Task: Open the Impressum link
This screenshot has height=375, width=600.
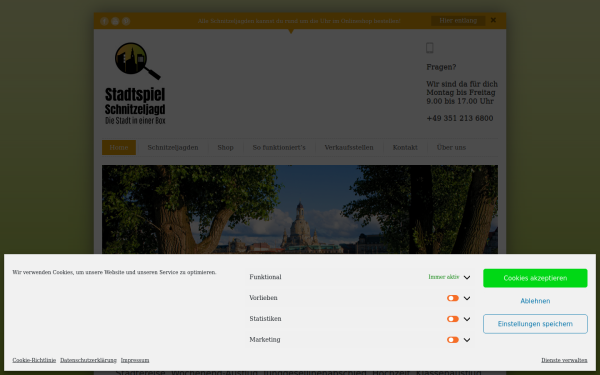Action: (135, 360)
